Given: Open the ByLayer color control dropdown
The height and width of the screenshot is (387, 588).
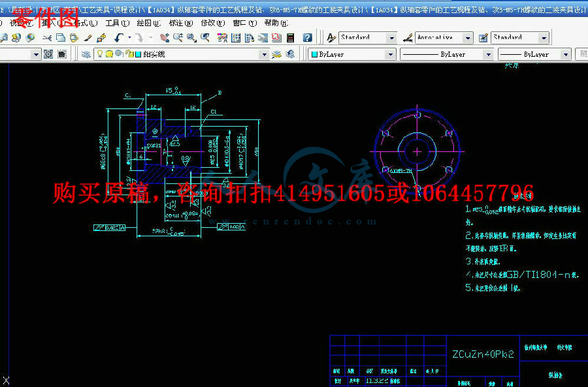Looking at the screenshot, I should [390, 54].
